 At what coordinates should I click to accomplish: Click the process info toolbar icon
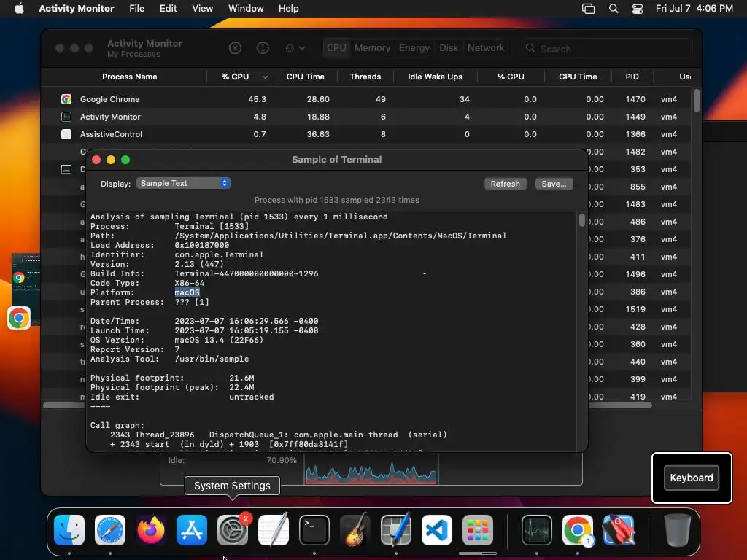click(263, 48)
